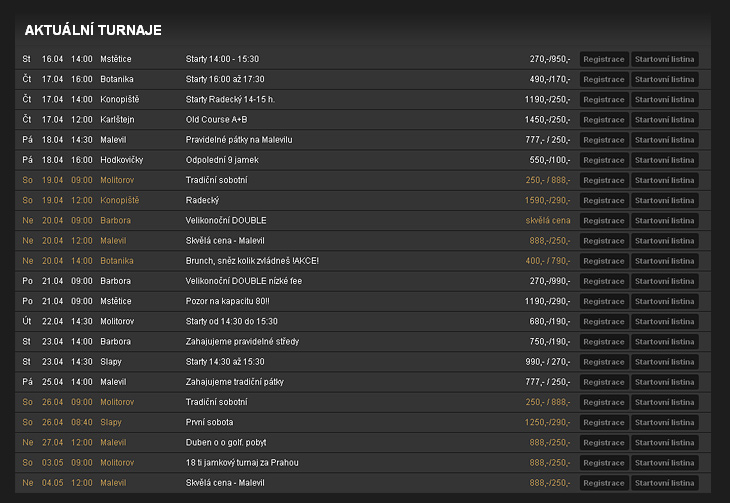Click the '1450,-/250,-' price value
730x503 pixels.
pyautogui.click(x=547, y=120)
